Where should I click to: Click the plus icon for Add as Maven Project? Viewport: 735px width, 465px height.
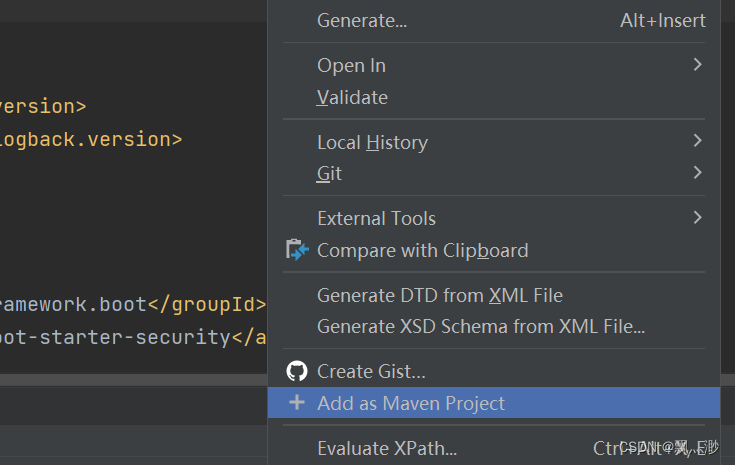click(297, 402)
